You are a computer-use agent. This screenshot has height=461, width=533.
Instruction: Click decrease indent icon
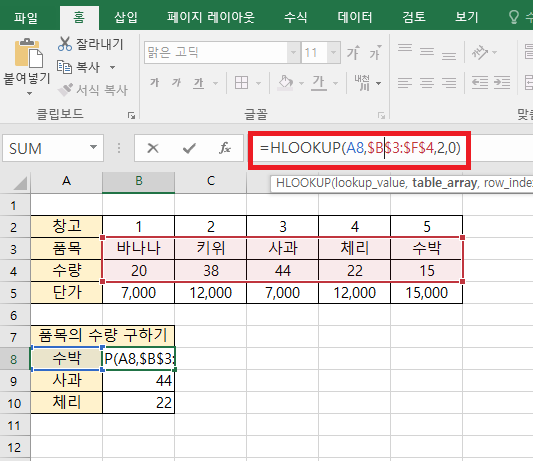coord(480,83)
